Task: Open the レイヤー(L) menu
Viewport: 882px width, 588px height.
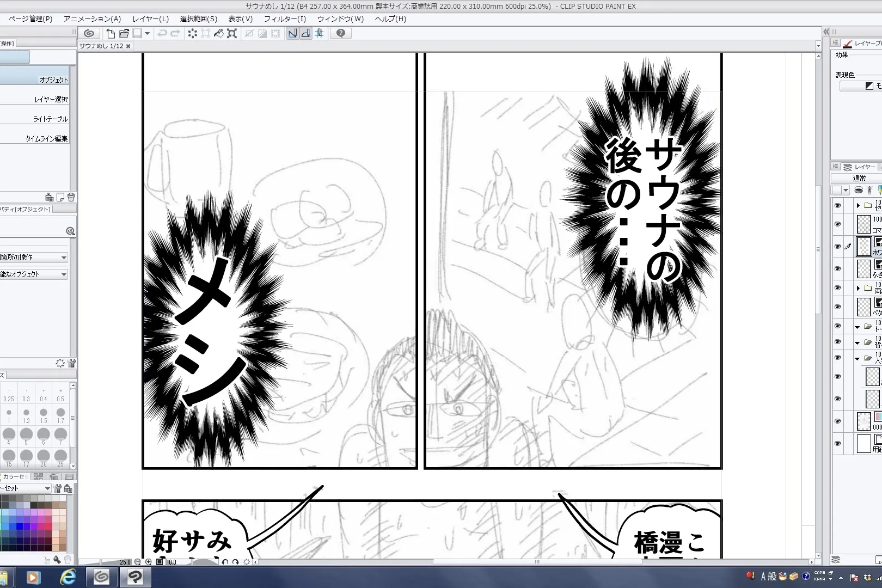Action: click(150, 19)
